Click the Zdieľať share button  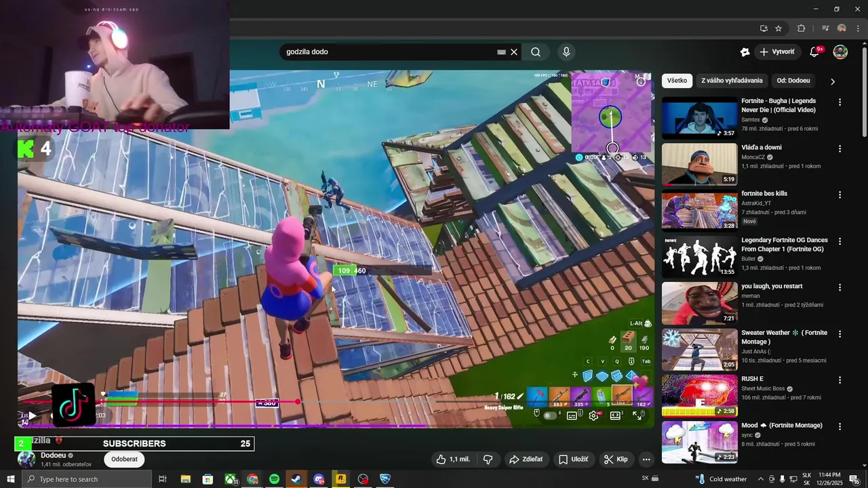[527, 459]
